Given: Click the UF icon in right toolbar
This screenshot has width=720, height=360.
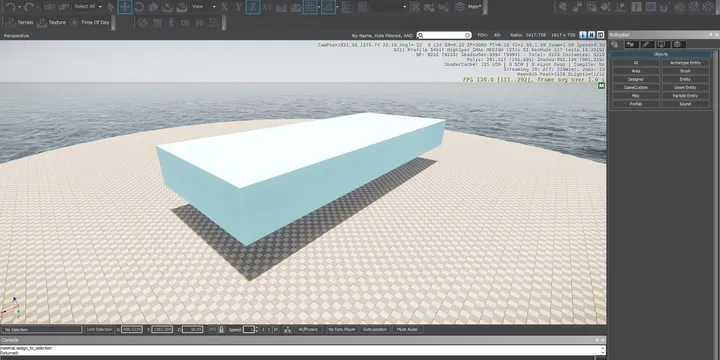Looking at the screenshot, I should point(651,6).
